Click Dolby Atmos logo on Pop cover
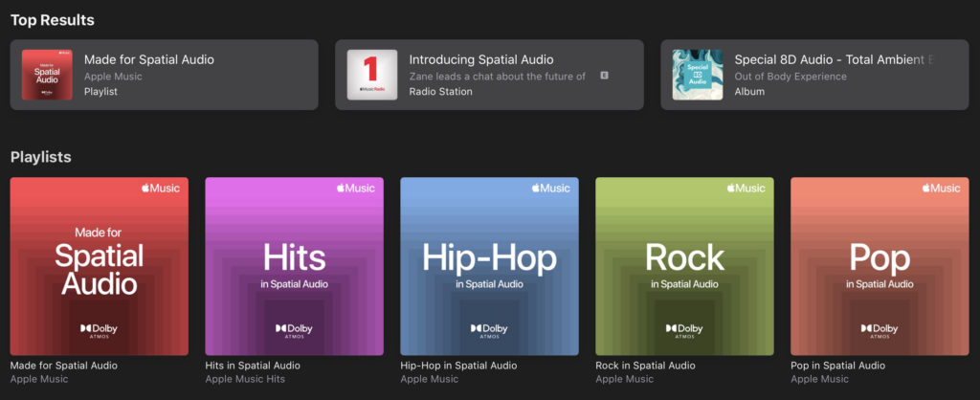The width and height of the screenshot is (980, 400). coord(879,331)
